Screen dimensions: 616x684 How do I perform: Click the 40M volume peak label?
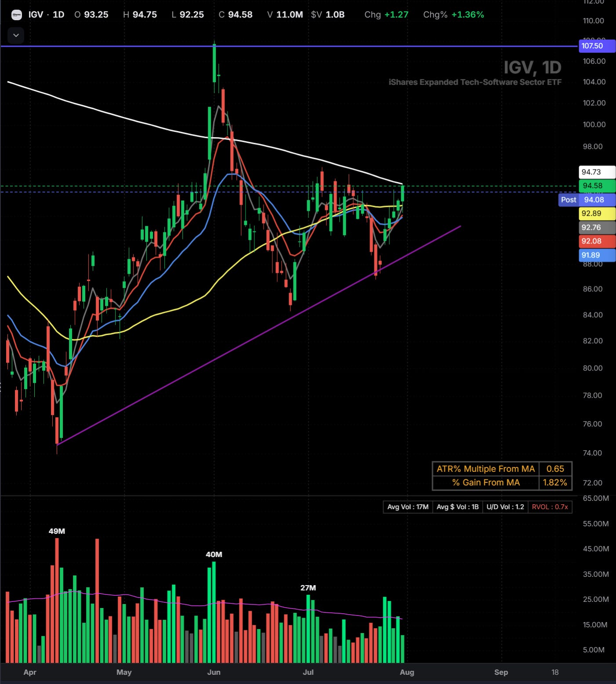[214, 554]
